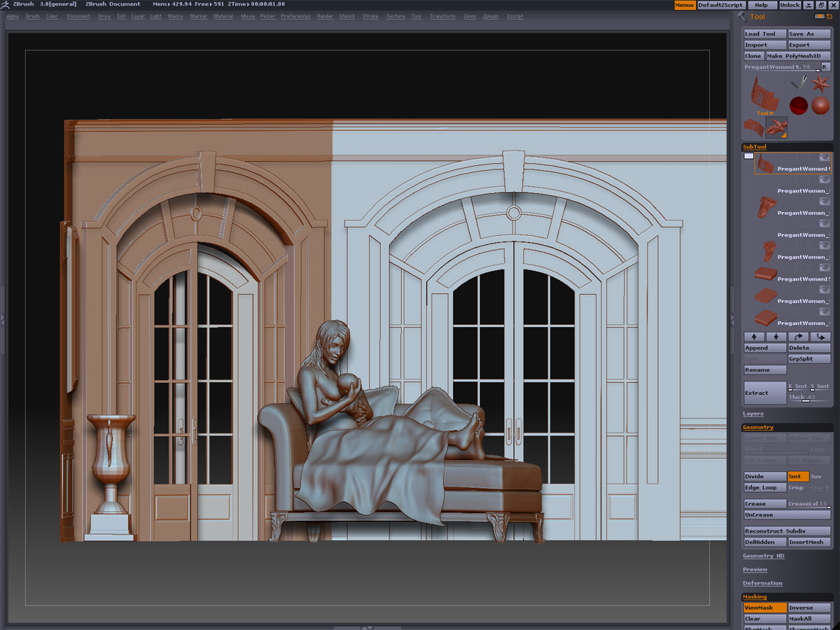This screenshot has width=840, height=630.
Task: Pick the dark red sphere tool
Action: tap(799, 106)
